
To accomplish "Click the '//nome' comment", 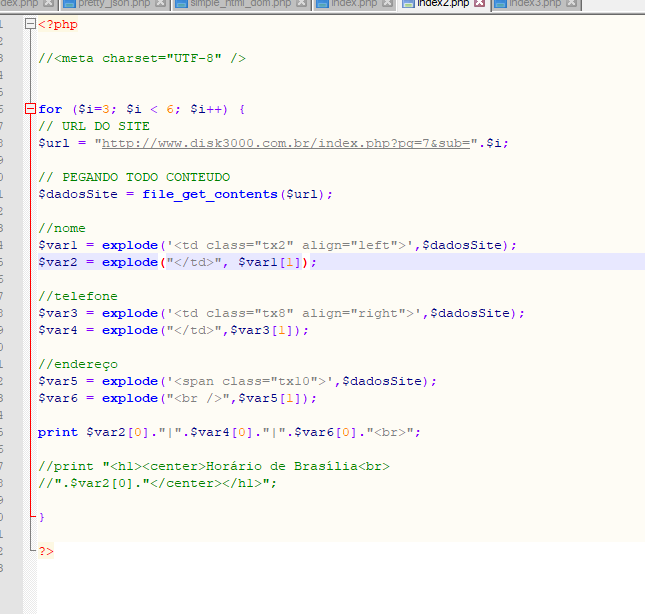I will 62,228.
